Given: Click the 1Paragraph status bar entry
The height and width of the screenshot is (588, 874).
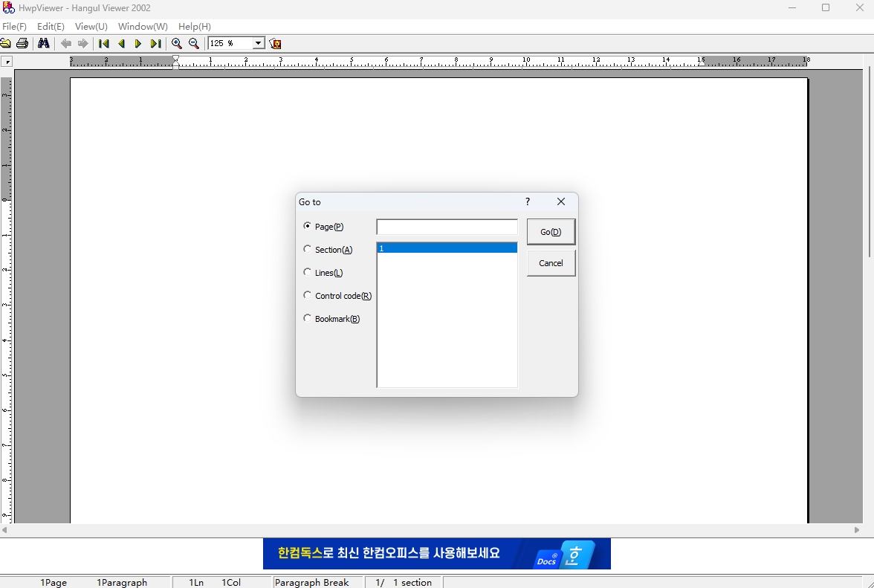Looking at the screenshot, I should pyautogui.click(x=122, y=583).
